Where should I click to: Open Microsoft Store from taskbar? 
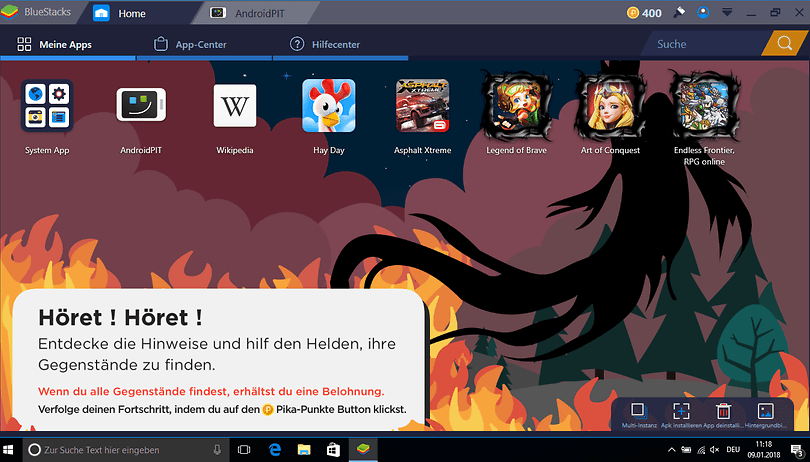334,450
